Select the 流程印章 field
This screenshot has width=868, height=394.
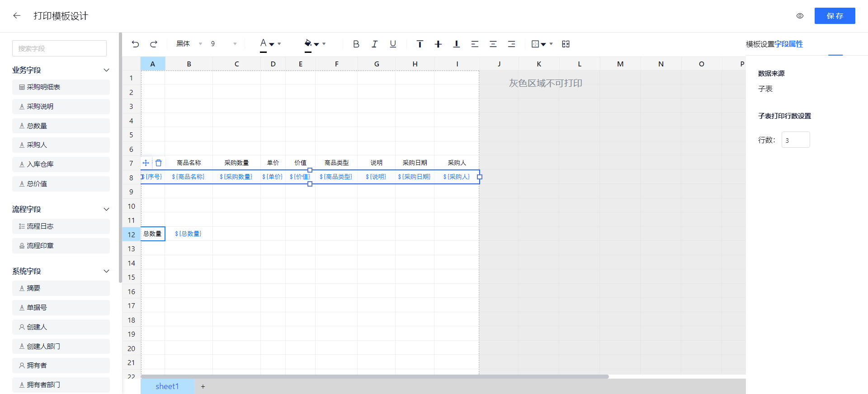click(61, 246)
